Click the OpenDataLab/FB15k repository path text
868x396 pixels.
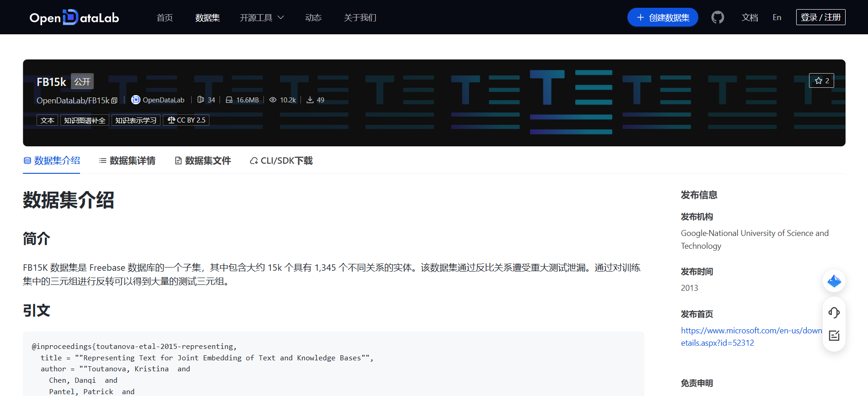[73, 100]
